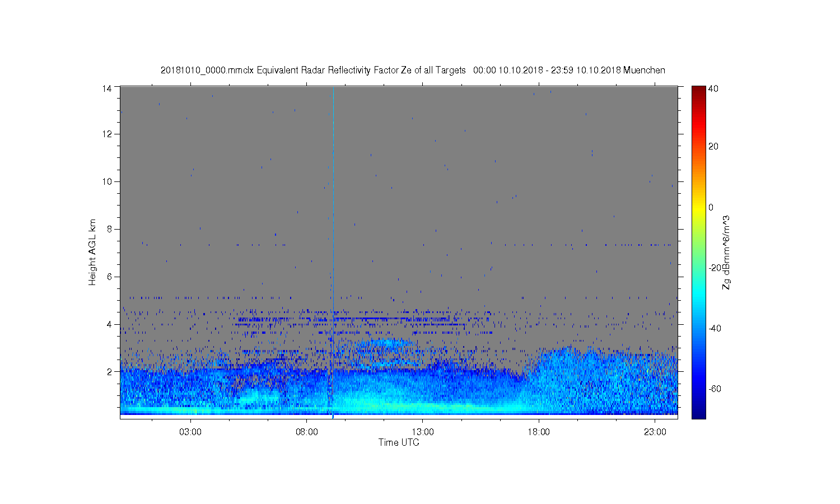Image resolution: width=840 pixels, height=504 pixels.
Task: Click the plot title text
Action: coord(413,70)
